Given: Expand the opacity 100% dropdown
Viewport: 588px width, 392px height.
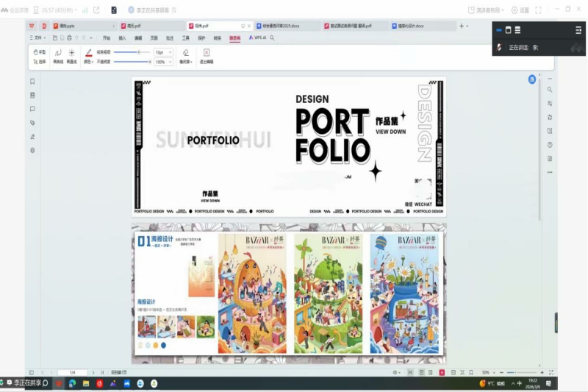Looking at the screenshot, I should [x=163, y=62].
